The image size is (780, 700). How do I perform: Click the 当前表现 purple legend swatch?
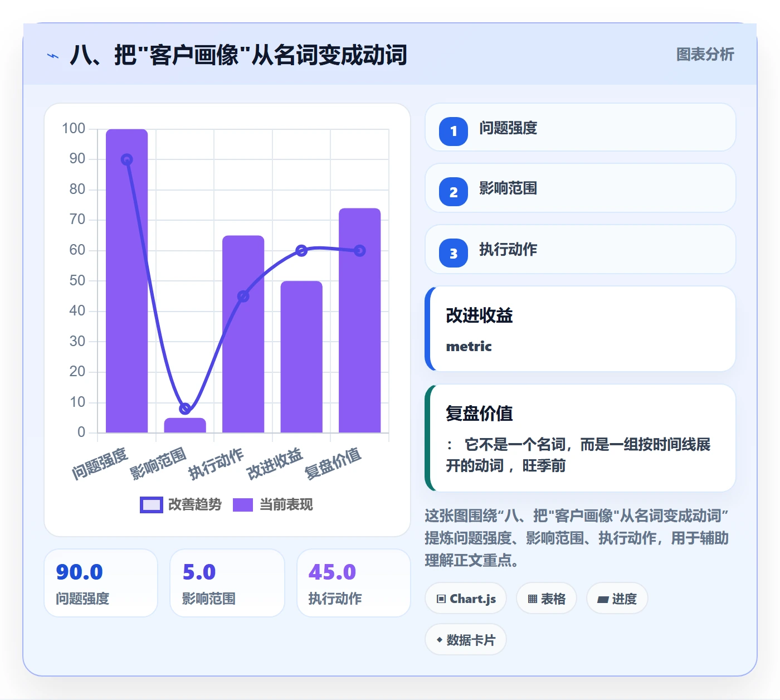click(243, 504)
